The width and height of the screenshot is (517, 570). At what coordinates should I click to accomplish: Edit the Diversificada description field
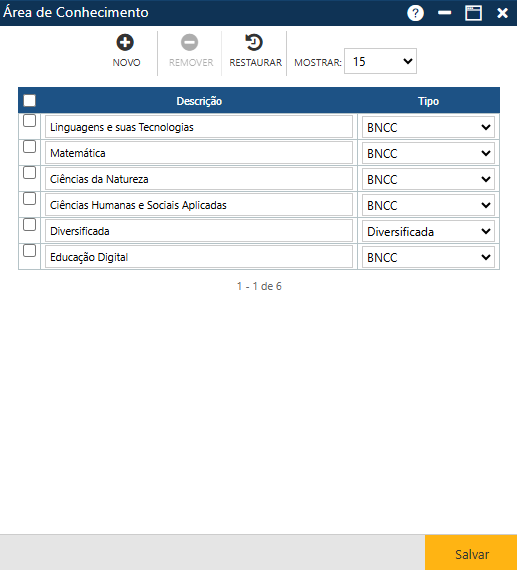[x=199, y=231]
